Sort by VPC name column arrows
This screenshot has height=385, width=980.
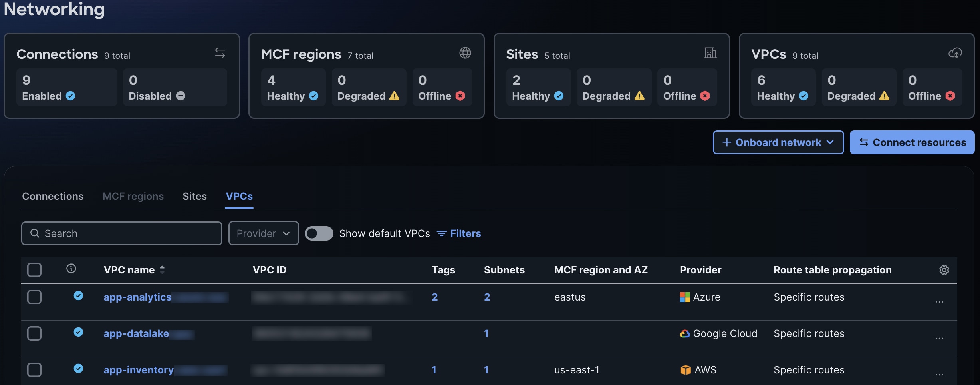(162, 270)
